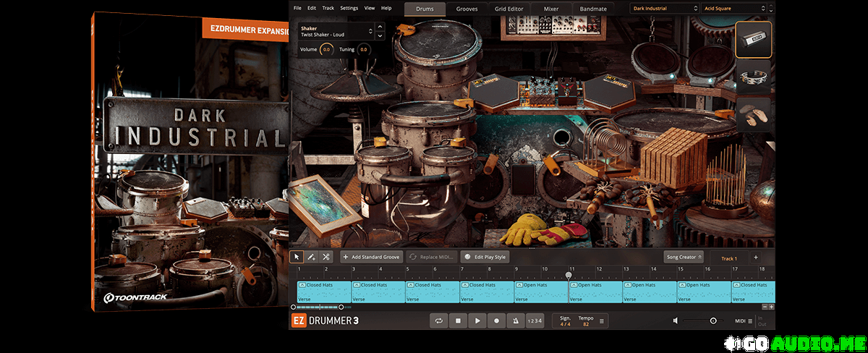Switch to the Bandmate tab
Viewport: 868px width, 353px height.
(x=592, y=9)
